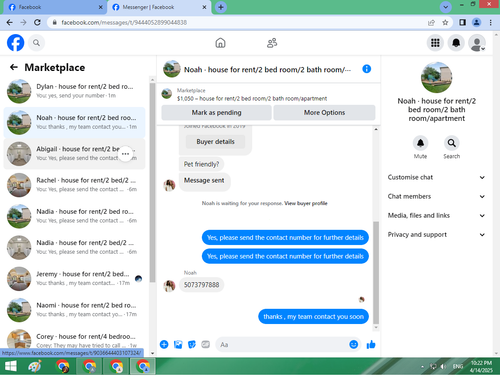The height and width of the screenshot is (385, 500).
Task: Open new browser tab
Action: [221, 7]
